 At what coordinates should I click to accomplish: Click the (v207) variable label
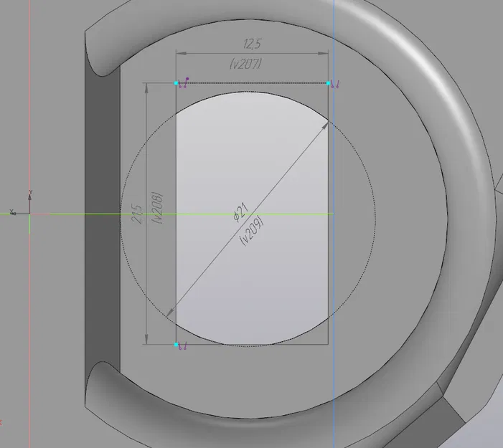[x=245, y=64]
